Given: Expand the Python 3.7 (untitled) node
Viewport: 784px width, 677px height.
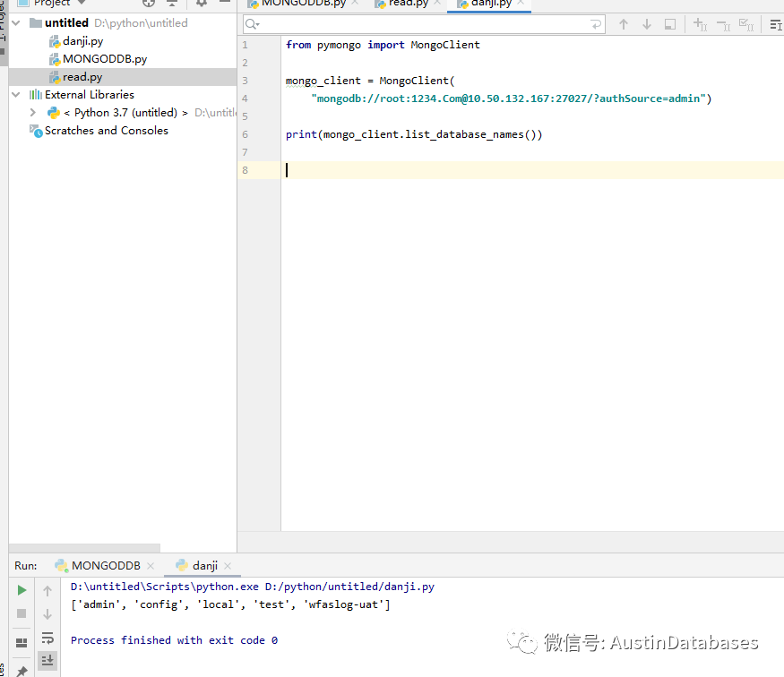Looking at the screenshot, I should (x=32, y=113).
